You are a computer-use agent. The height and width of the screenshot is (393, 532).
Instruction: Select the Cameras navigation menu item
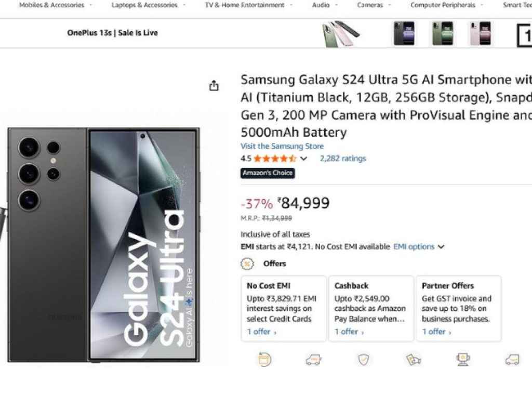click(370, 5)
